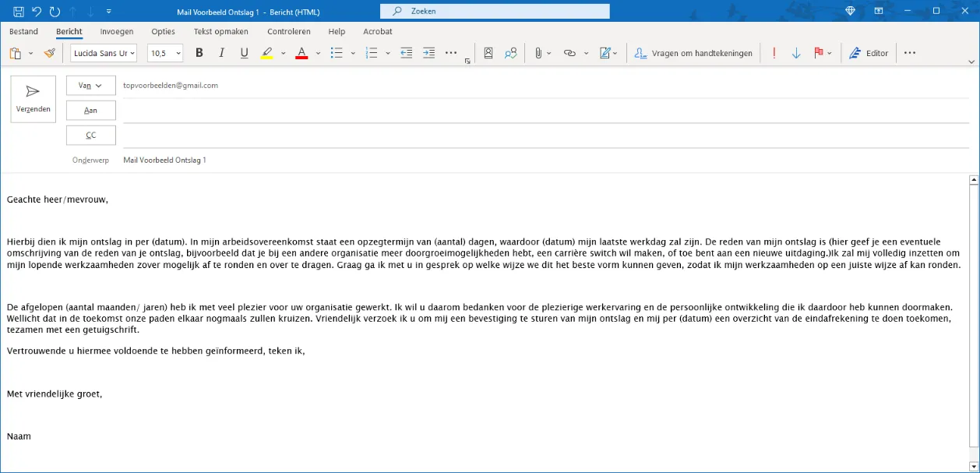Apply underline formatting
Image resolution: width=980 pixels, height=473 pixels.
[243, 52]
